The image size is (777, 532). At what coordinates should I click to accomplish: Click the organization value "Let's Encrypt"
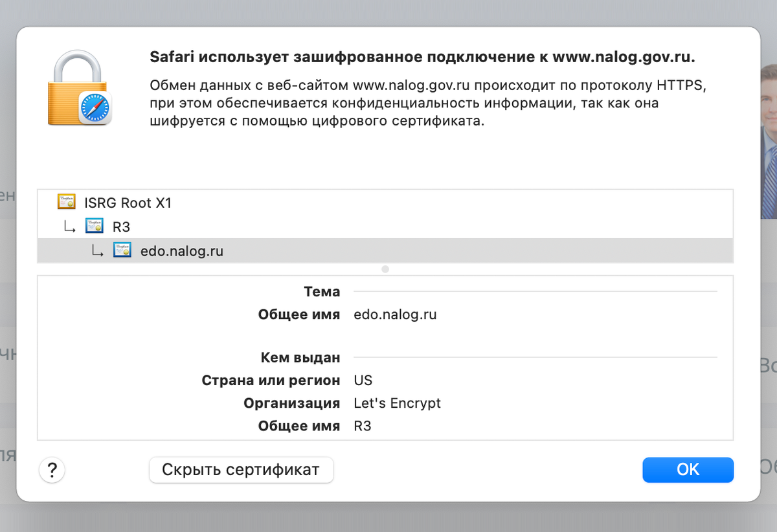click(x=397, y=403)
